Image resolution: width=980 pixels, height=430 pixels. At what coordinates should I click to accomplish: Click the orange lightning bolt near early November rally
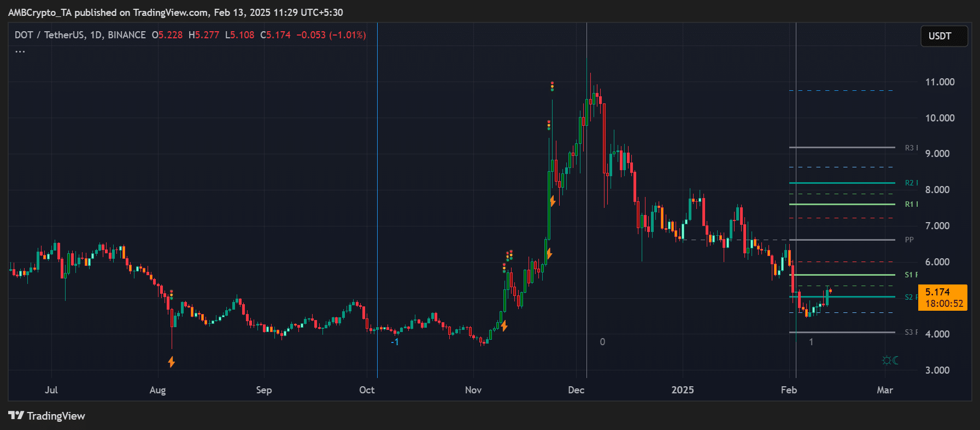504,326
